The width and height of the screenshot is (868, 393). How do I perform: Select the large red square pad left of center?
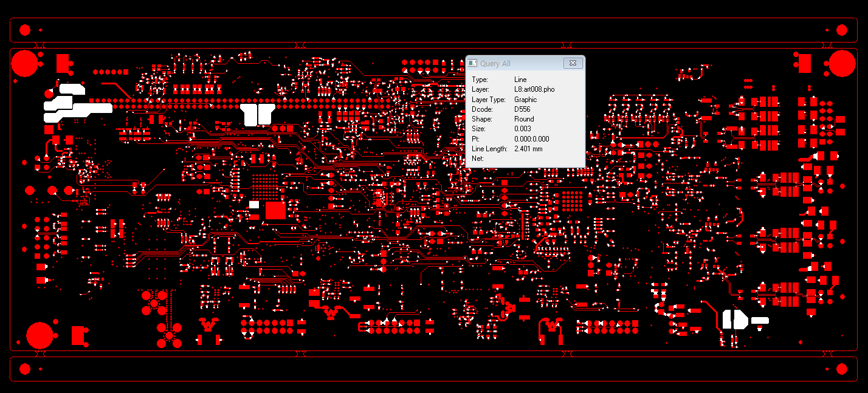pyautogui.click(x=275, y=210)
